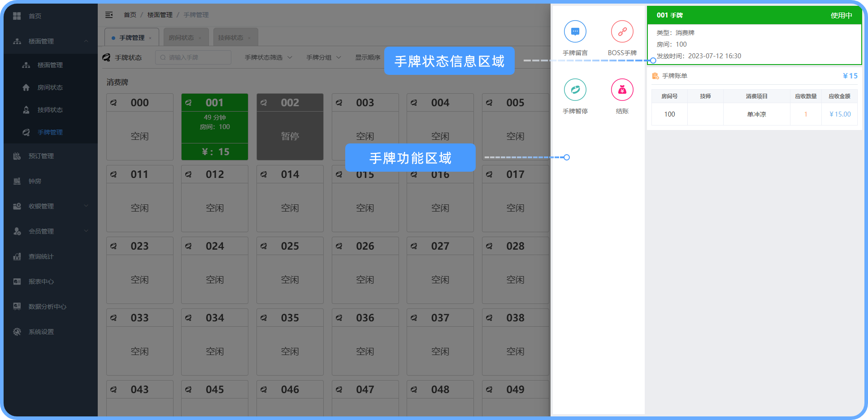Select wristband card 005
This screenshot has height=420, width=868.
click(x=516, y=127)
